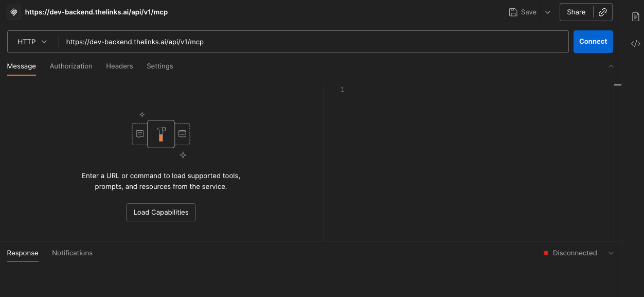Click the hammer tools icon in the illustration
Viewport: 644px width, 297px height.
coord(161,134)
